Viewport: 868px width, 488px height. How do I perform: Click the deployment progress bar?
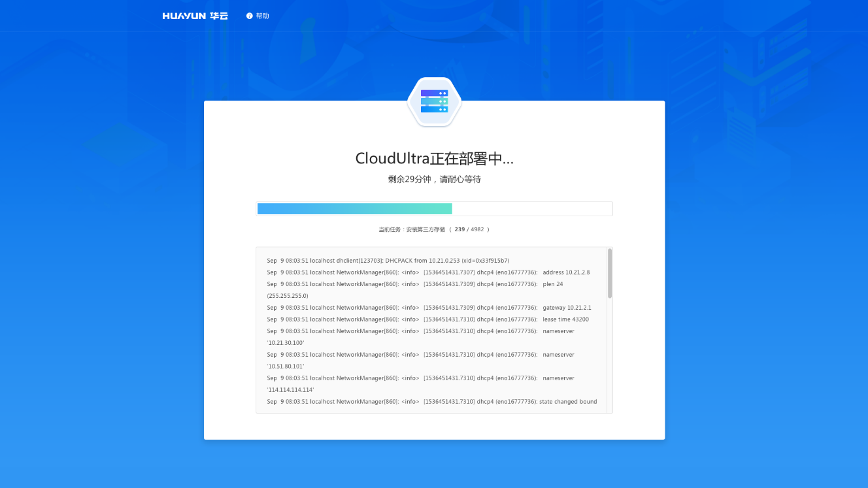coord(434,208)
